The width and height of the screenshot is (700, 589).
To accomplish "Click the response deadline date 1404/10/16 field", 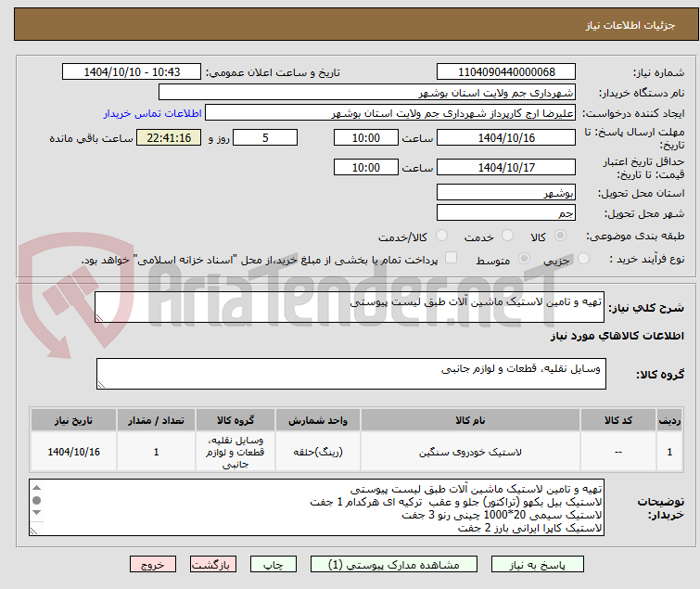I will click(x=506, y=137).
